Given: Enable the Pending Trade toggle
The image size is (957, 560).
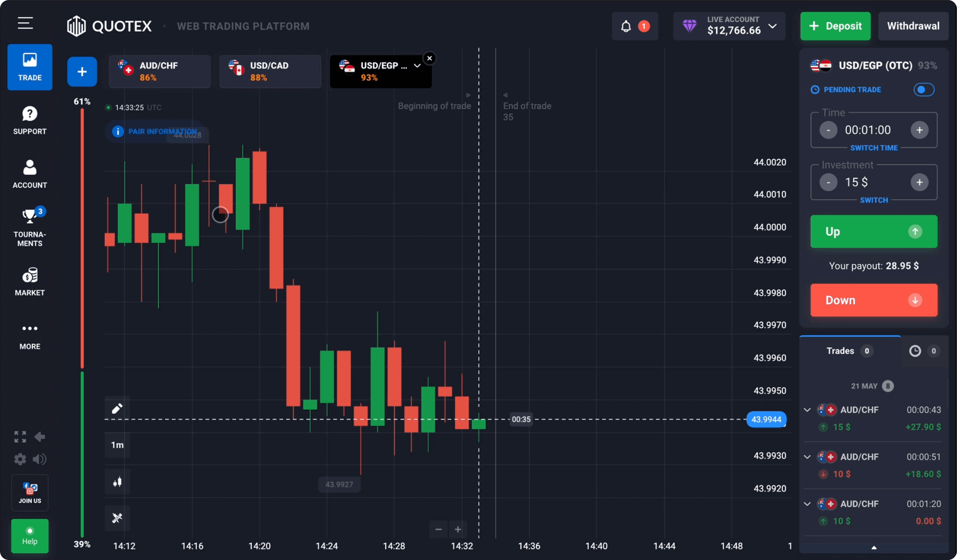Looking at the screenshot, I should [x=924, y=90].
